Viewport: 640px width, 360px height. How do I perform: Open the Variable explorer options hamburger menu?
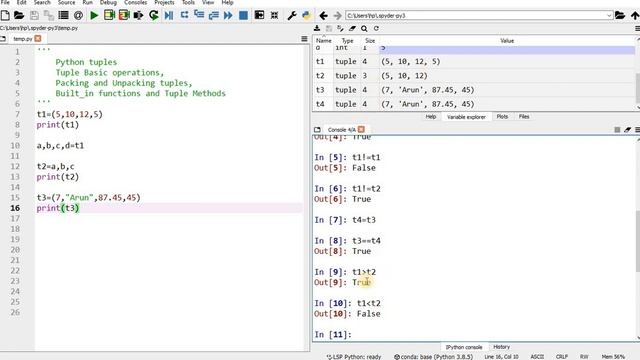[x=637, y=29]
